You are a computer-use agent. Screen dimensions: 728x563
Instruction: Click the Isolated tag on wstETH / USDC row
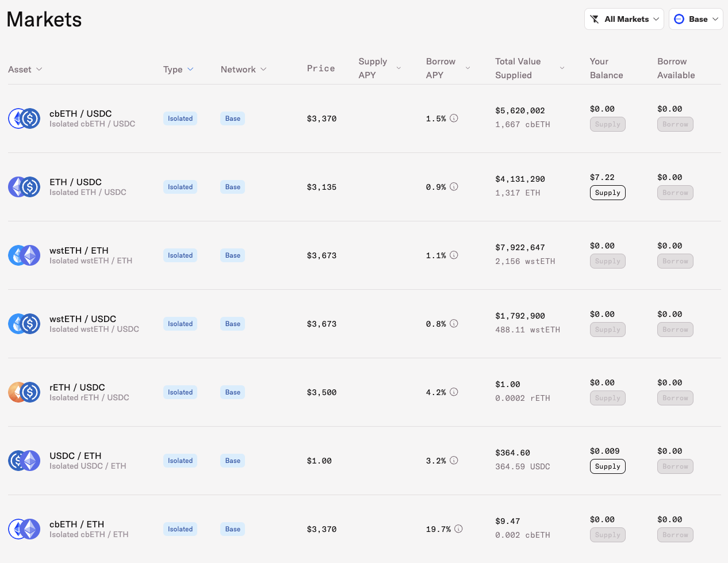[x=180, y=324]
